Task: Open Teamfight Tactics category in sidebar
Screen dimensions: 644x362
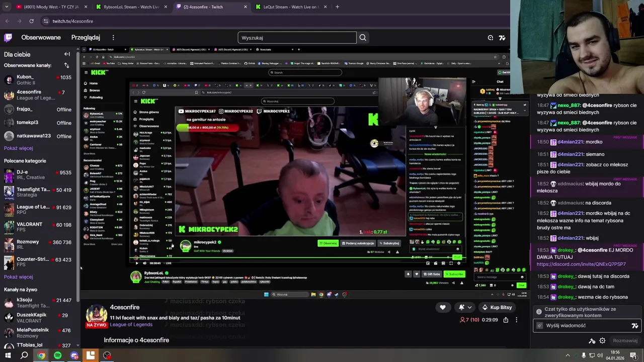Action: 38,193
